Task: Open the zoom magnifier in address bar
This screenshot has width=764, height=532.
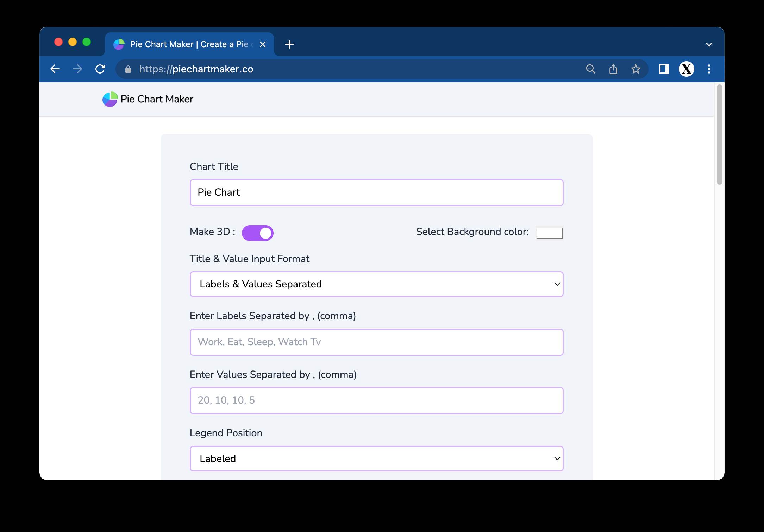Action: click(x=590, y=69)
